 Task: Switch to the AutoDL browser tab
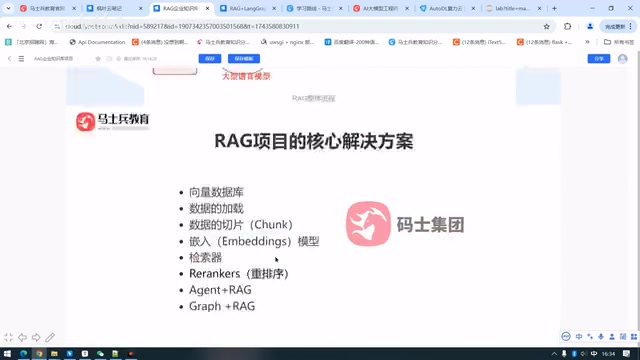447,8
